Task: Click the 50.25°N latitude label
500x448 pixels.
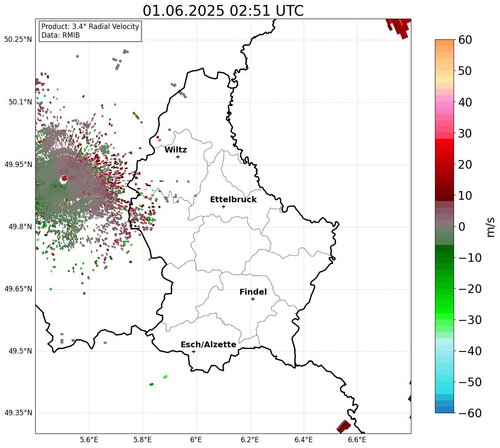Action: point(18,40)
